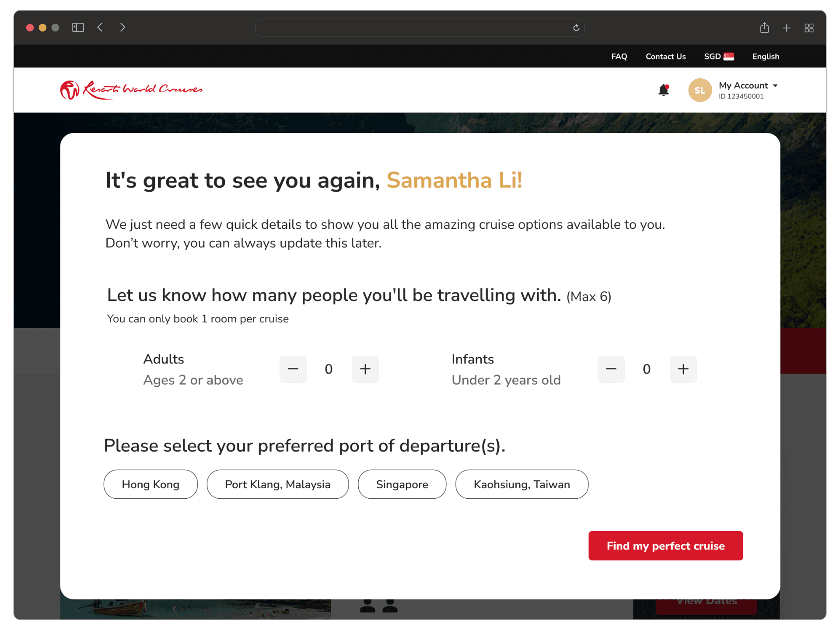Open Contact Us link
Image resolution: width=840 pixels, height=630 pixels.
pos(665,56)
